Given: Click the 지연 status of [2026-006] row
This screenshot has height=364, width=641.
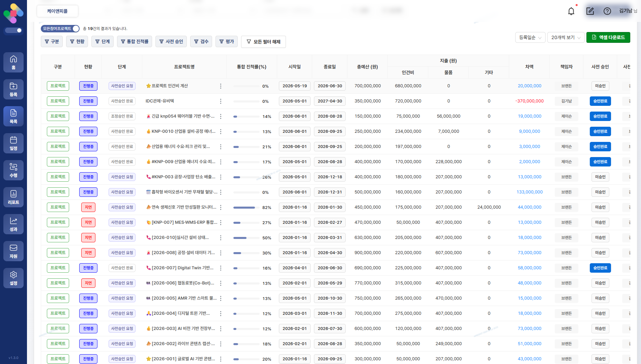Looking at the screenshot, I should (x=88, y=283).
